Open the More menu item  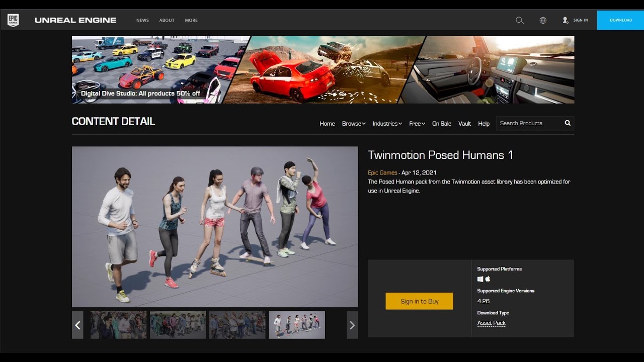[191, 20]
